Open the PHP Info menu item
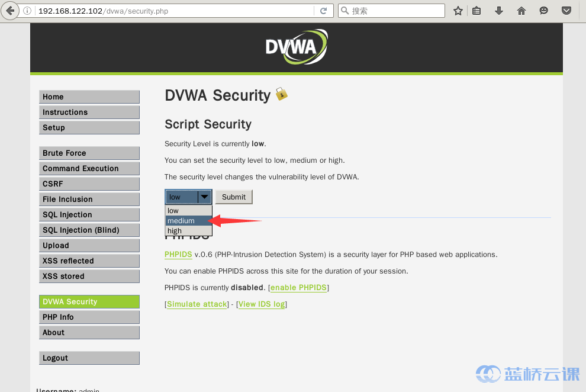The width and height of the screenshot is (586, 392). pos(89,317)
